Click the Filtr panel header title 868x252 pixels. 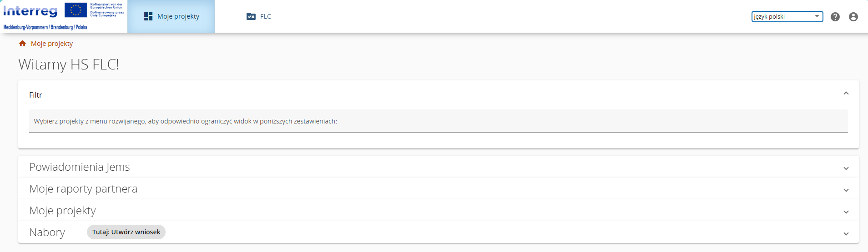click(x=35, y=95)
